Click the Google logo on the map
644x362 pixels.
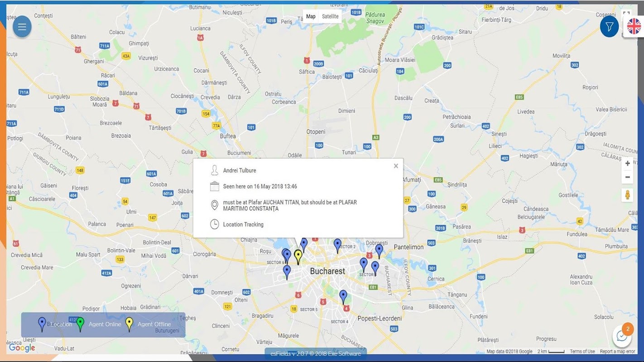pos(22,348)
